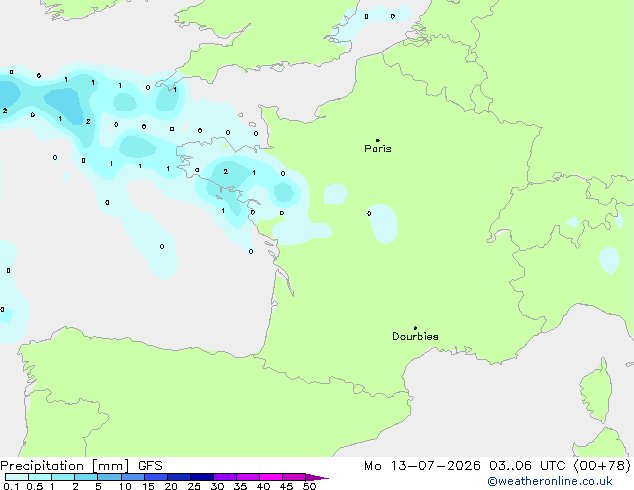Click the 45 mm magenta legend swatch
The width and height of the screenshot is (634, 490).
294,477
